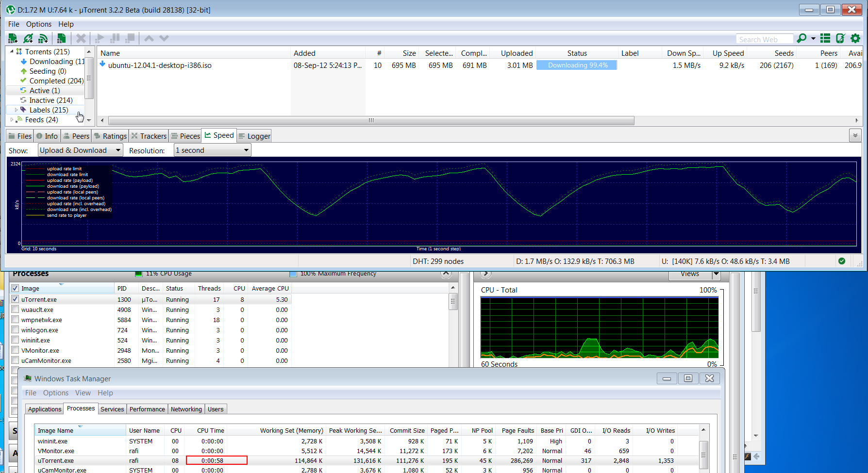Sort torrent list by Added column
The height and width of the screenshot is (473, 868).
point(328,53)
